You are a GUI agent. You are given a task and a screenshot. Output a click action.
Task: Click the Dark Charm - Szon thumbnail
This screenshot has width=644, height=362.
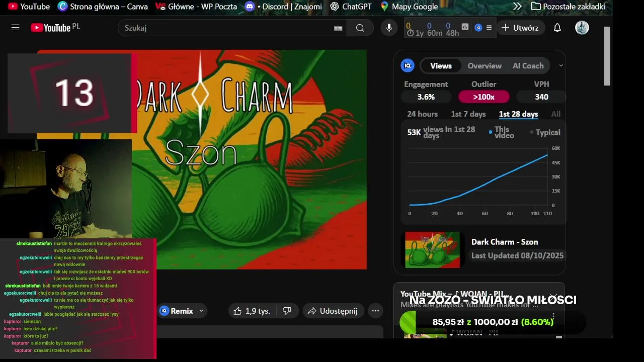[433, 249]
